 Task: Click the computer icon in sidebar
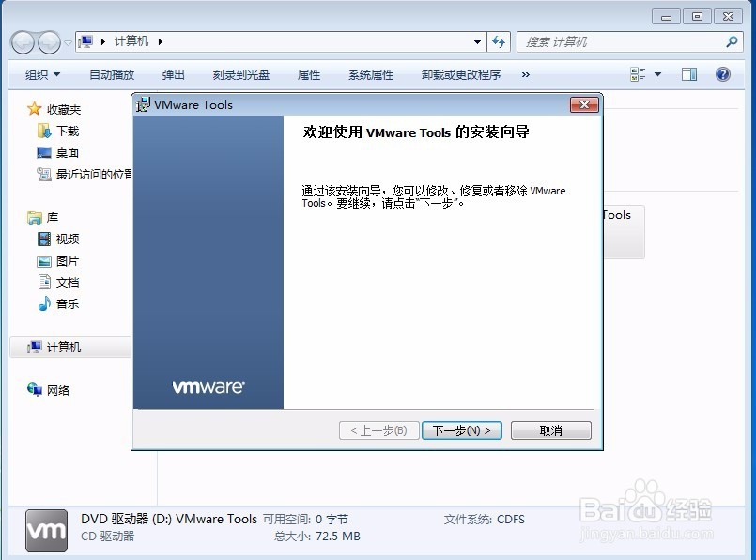(x=35, y=347)
